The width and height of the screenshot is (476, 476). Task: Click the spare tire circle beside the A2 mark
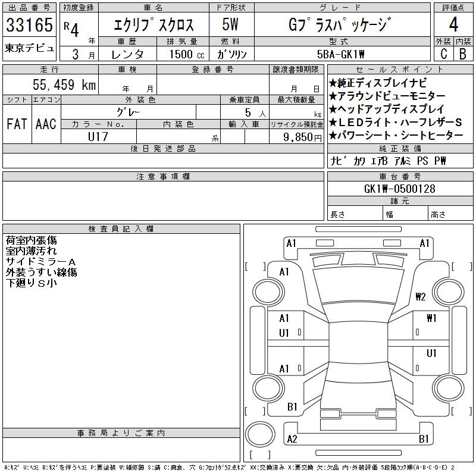click(x=260, y=434)
